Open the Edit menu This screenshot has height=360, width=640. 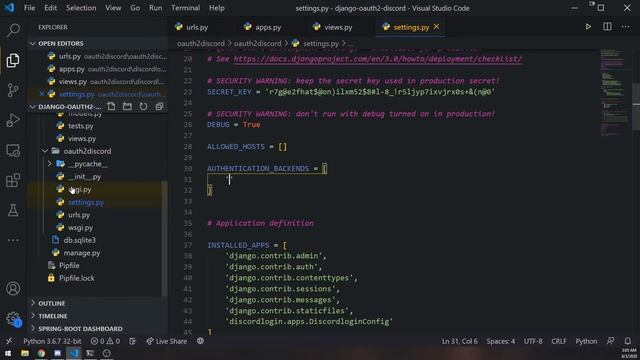51,8
